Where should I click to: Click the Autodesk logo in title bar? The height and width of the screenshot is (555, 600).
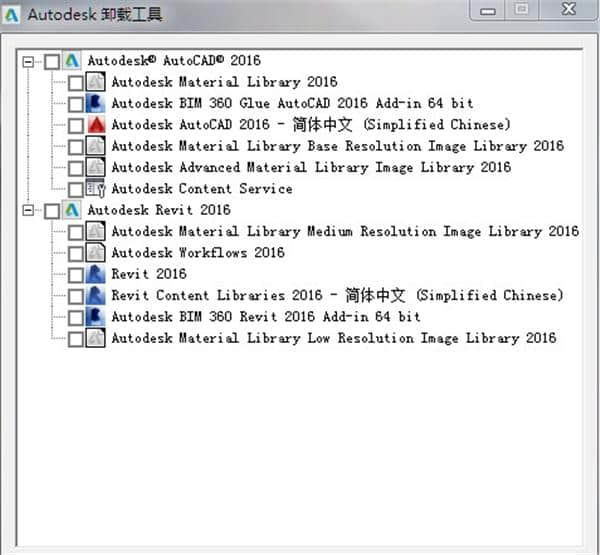(13, 14)
